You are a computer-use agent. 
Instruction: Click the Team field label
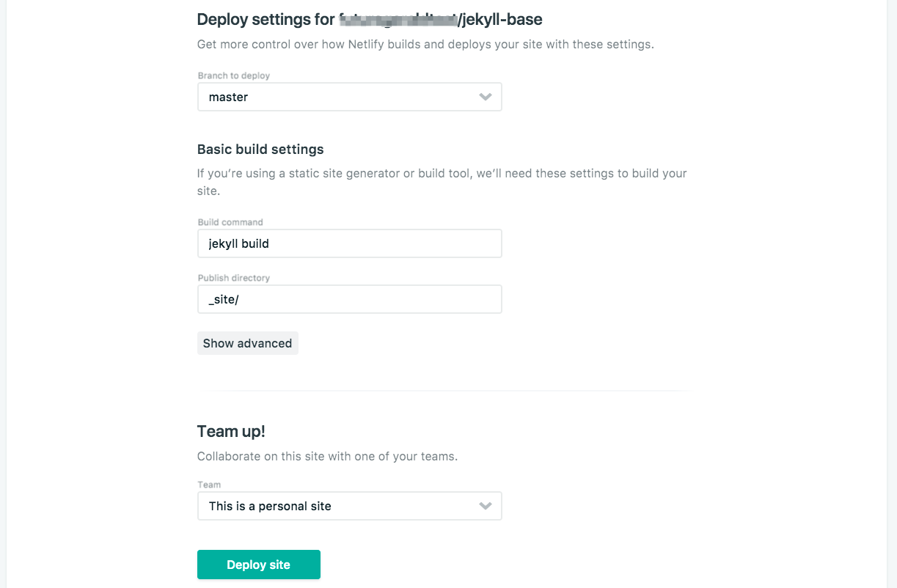tap(209, 485)
